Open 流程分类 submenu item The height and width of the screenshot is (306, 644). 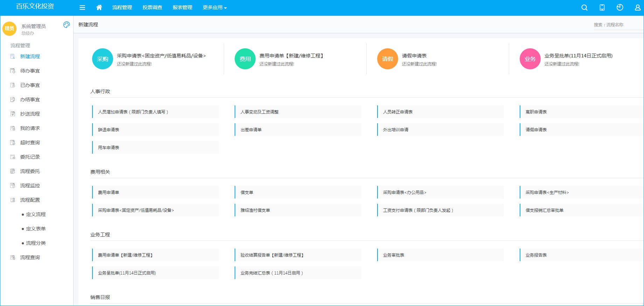point(36,243)
